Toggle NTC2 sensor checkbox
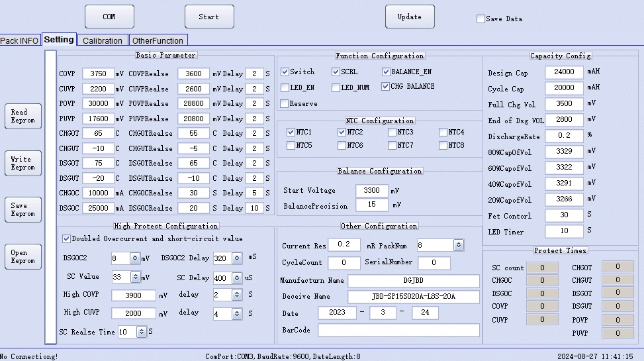The image size is (644, 361). (x=342, y=132)
